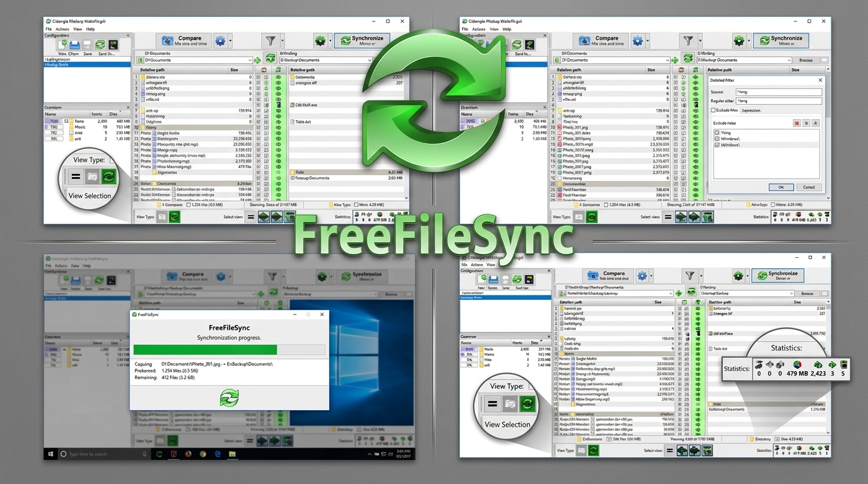The height and width of the screenshot is (484, 868).
Task: Open right folder path dropdown in top-right window
Action: [789, 60]
